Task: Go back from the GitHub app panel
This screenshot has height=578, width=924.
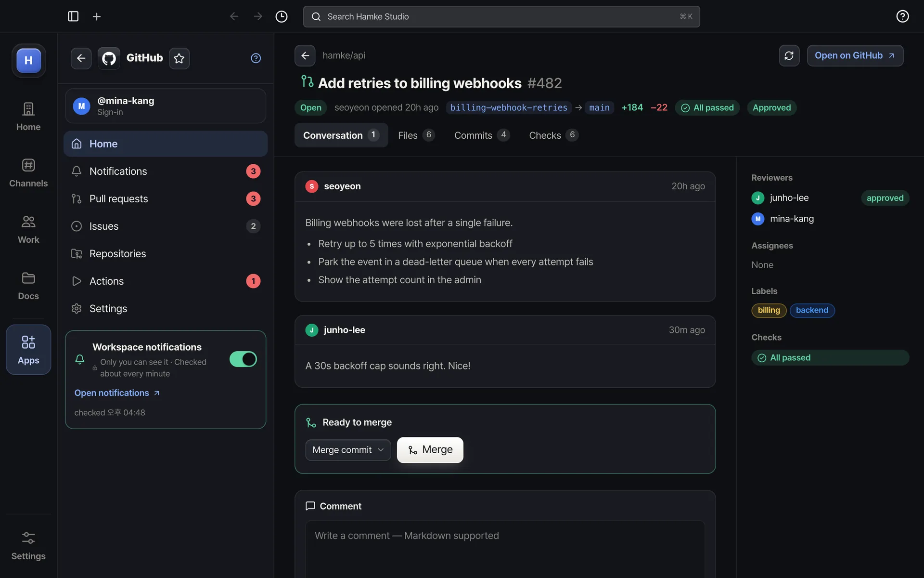Action: pos(81,58)
